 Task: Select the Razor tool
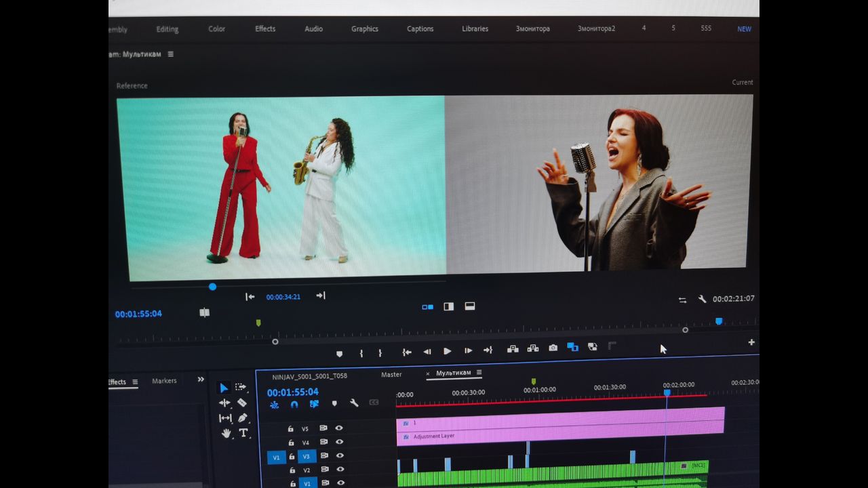coord(242,403)
